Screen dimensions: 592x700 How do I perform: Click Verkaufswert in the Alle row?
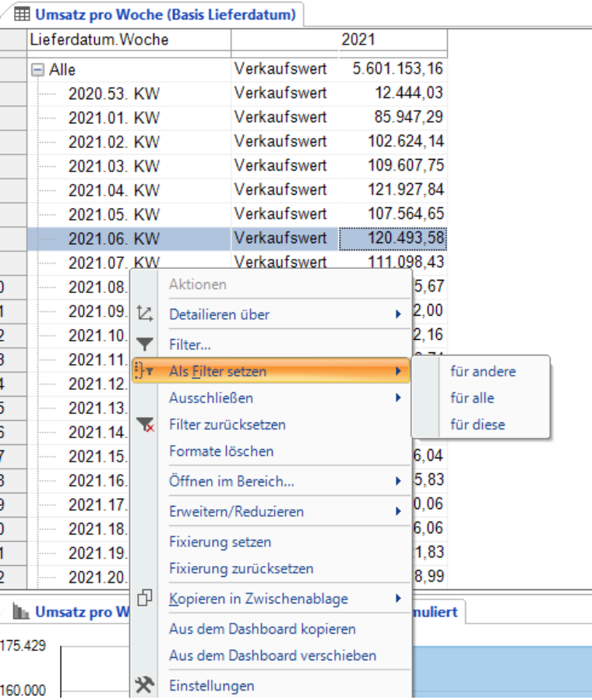pos(280,69)
